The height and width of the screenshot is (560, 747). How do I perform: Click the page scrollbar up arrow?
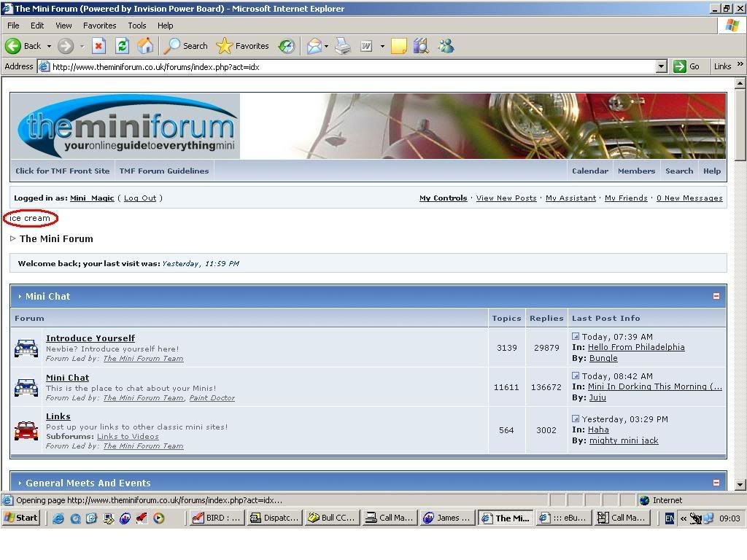tap(740, 83)
